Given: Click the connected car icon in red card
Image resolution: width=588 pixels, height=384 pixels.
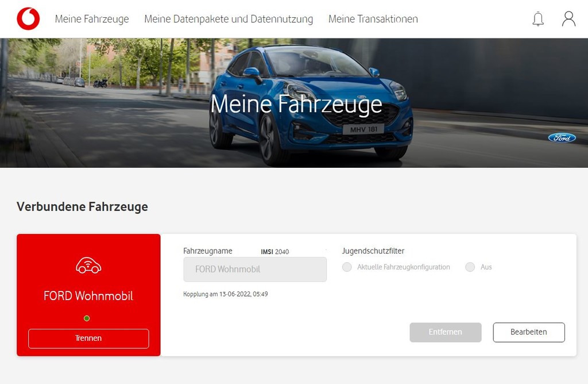Looking at the screenshot, I should (x=88, y=265).
